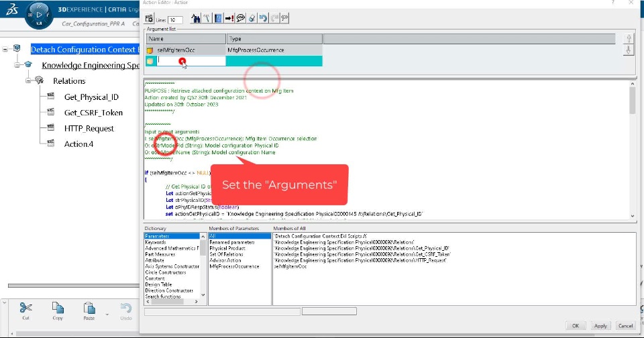Select Set Of Relations in Members of Parameters

point(226,254)
